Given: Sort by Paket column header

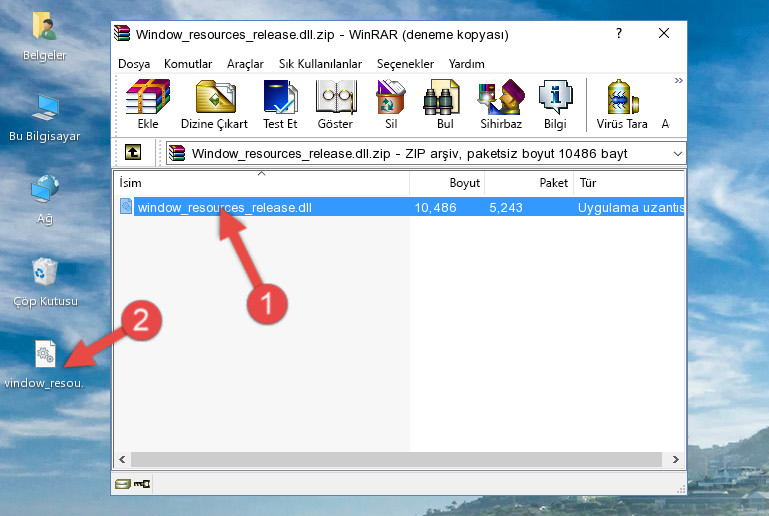Looking at the screenshot, I should point(529,183).
